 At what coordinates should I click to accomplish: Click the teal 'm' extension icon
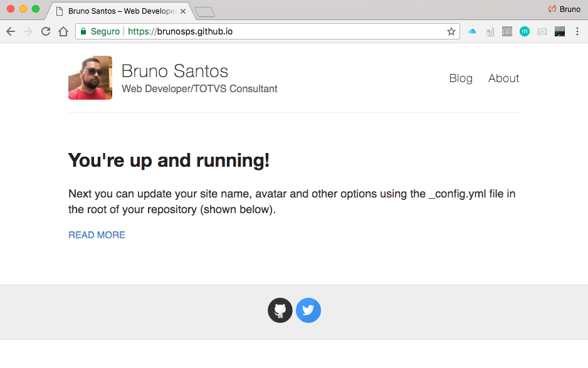pyautogui.click(x=525, y=31)
